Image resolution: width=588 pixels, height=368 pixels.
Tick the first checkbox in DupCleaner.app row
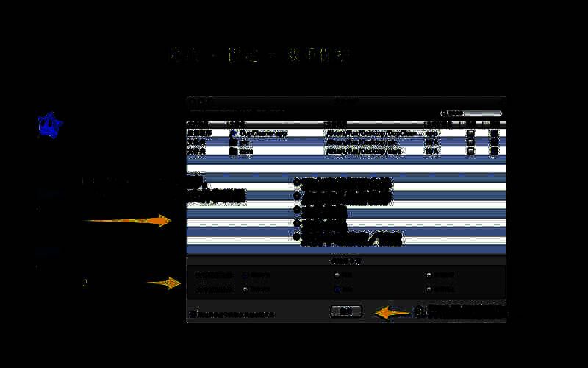click(x=470, y=133)
